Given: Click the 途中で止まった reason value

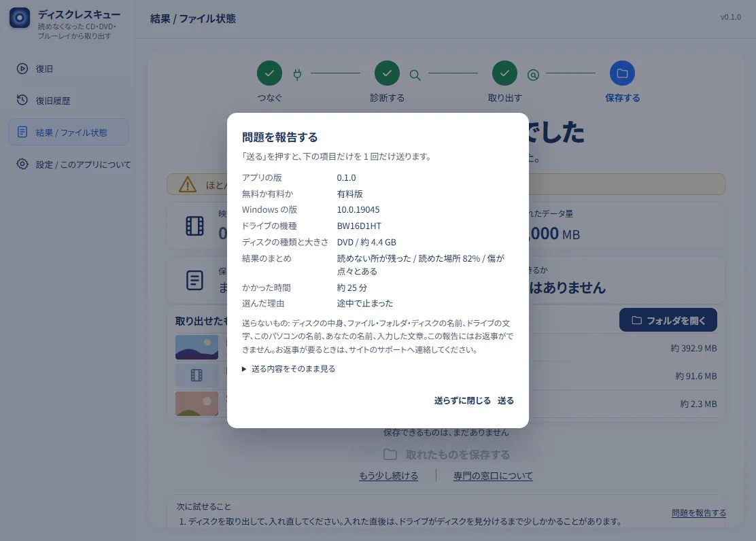Looking at the screenshot, I should point(365,303).
